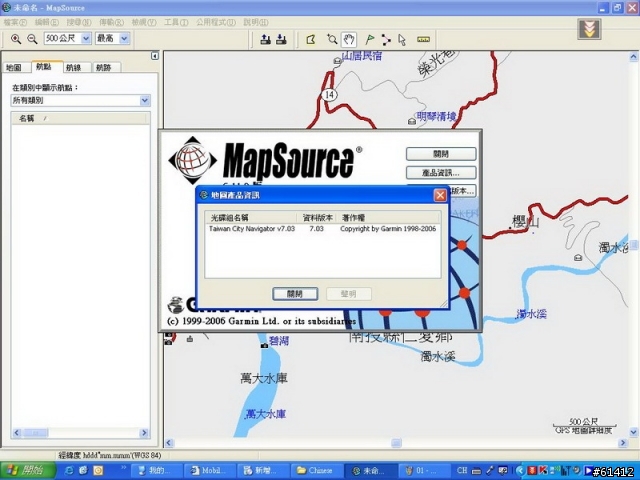The height and width of the screenshot is (480, 640).
Task: Click 關閉 button in About MapSource window
Action: click(x=441, y=154)
